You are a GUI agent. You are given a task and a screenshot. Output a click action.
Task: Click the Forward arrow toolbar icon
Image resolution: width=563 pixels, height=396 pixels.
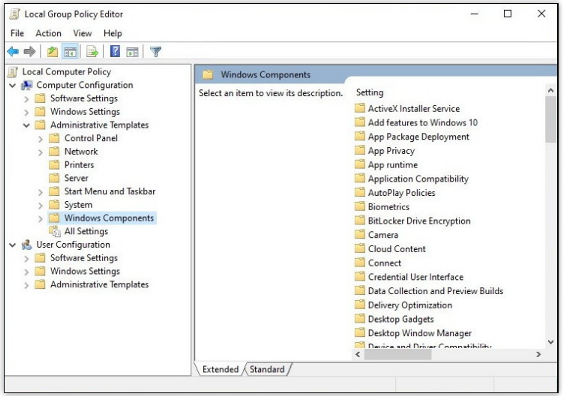[29, 52]
